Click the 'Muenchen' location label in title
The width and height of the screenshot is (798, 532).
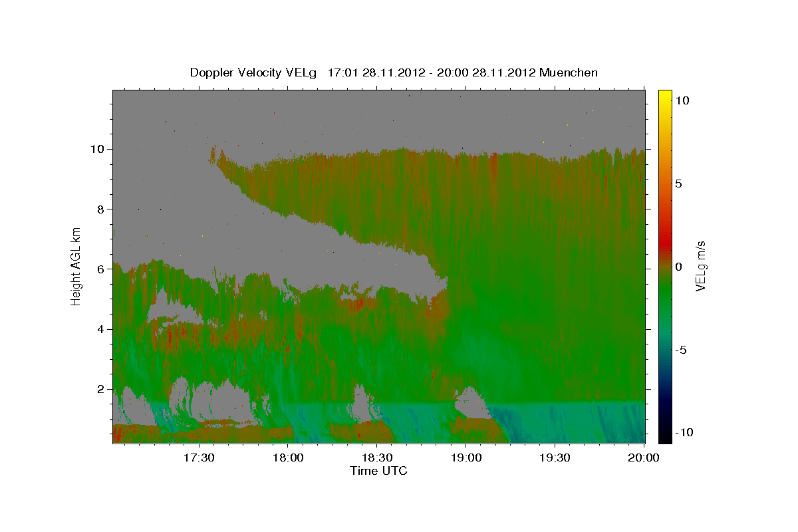569,72
